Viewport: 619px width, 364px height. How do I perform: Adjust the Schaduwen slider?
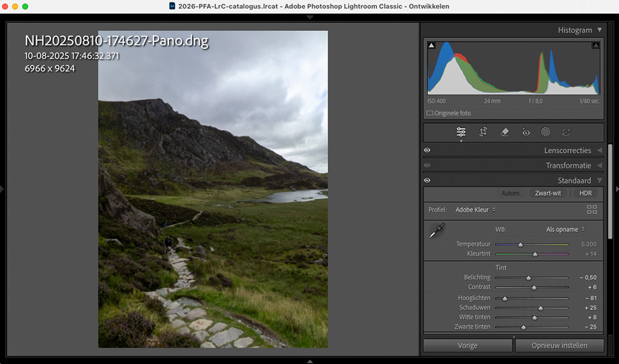pyautogui.click(x=532, y=307)
